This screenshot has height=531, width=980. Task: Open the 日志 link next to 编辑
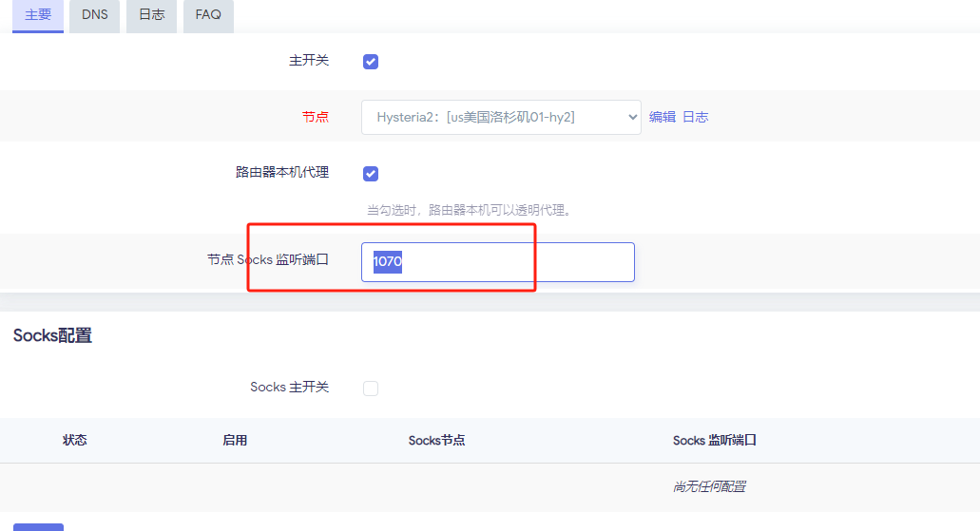click(x=696, y=118)
